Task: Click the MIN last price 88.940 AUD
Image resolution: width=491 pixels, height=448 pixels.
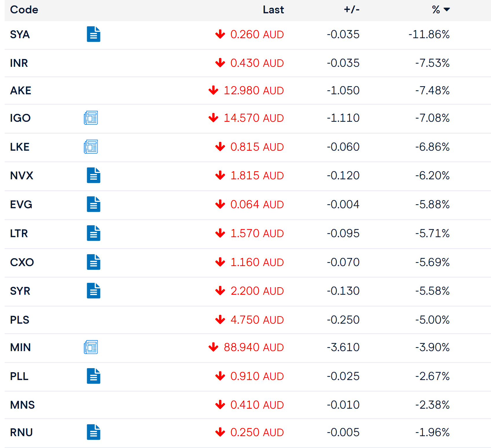Action: (x=253, y=347)
